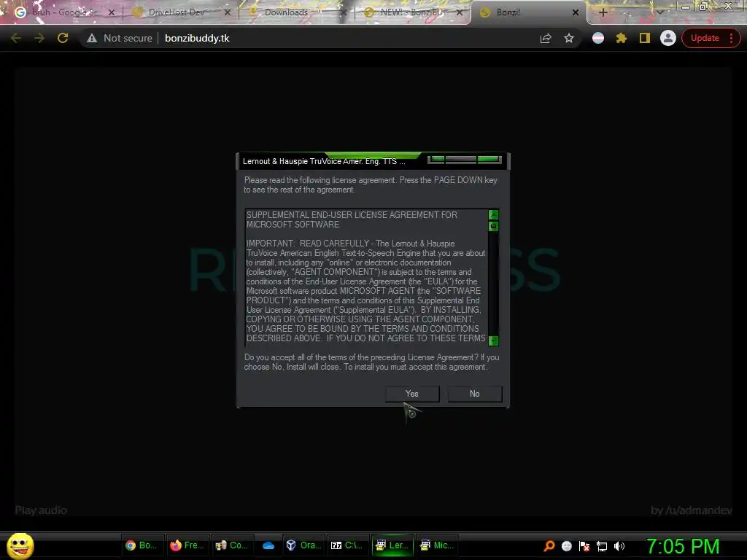Click the Lernout & Hauspie dialog title bar
The image size is (747, 560).
click(x=373, y=161)
